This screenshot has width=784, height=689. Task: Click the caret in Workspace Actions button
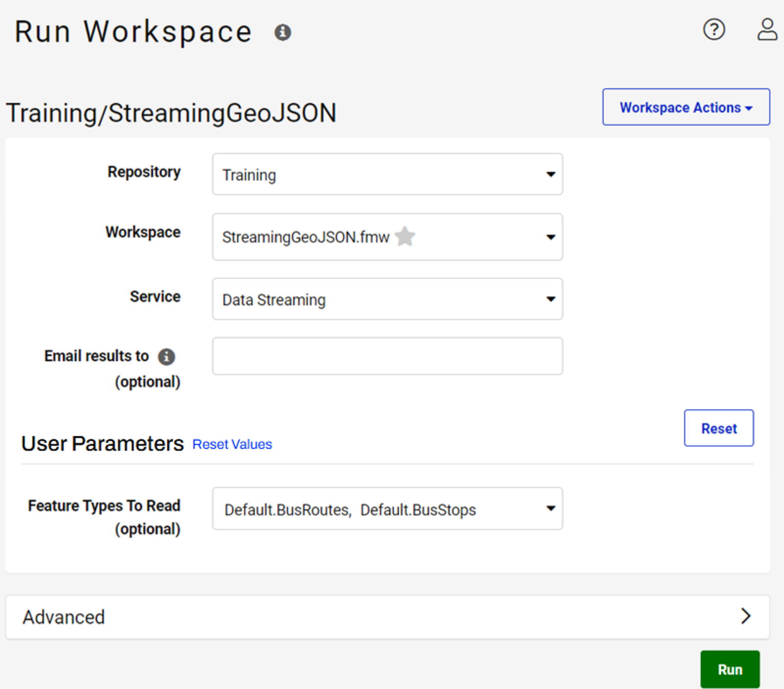(x=749, y=108)
